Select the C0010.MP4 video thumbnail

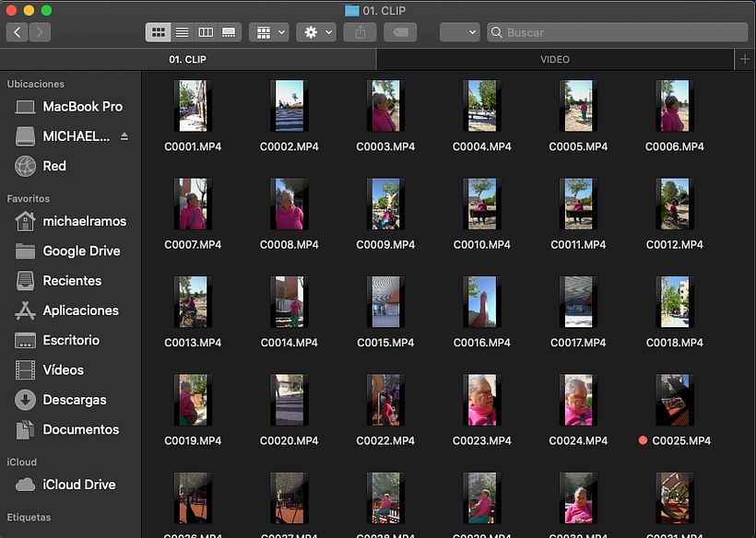(482, 204)
